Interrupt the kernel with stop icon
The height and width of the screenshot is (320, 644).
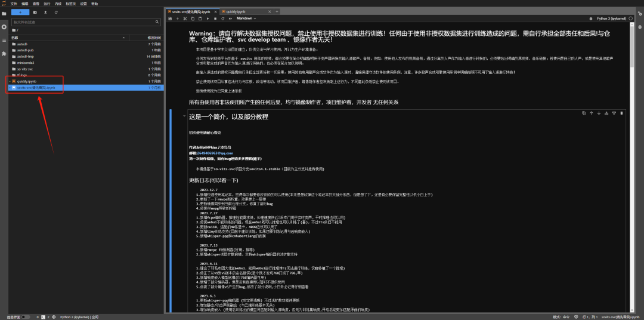coord(215,19)
